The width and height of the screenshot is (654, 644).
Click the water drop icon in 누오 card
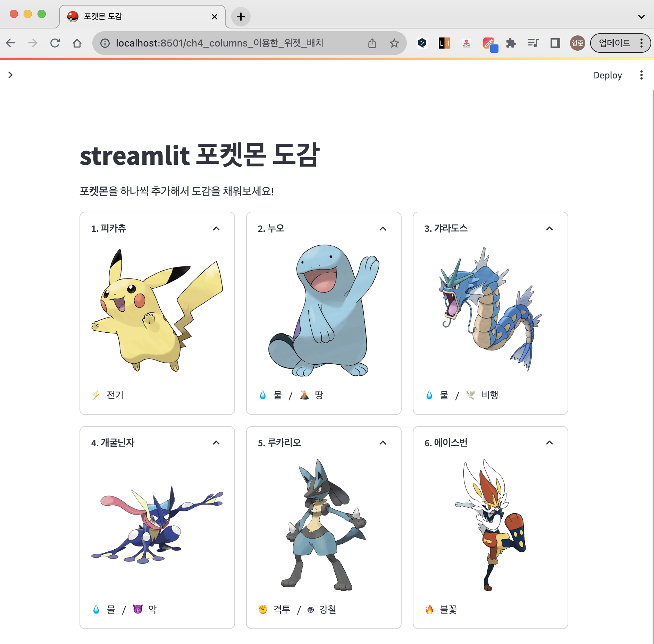(263, 395)
